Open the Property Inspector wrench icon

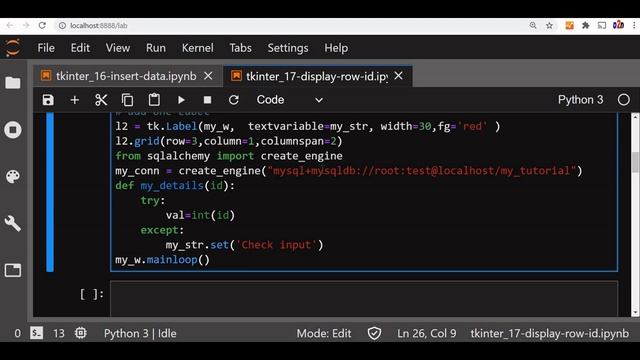(x=13, y=223)
